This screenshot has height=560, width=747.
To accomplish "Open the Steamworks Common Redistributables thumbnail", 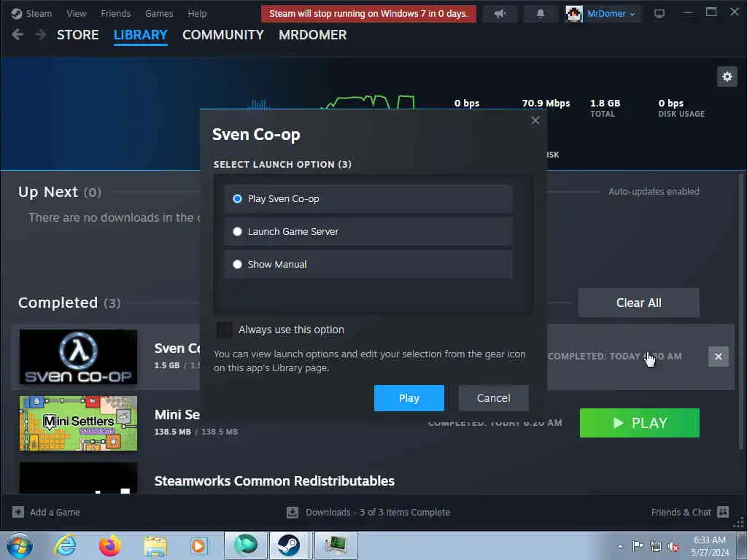I will click(x=78, y=478).
